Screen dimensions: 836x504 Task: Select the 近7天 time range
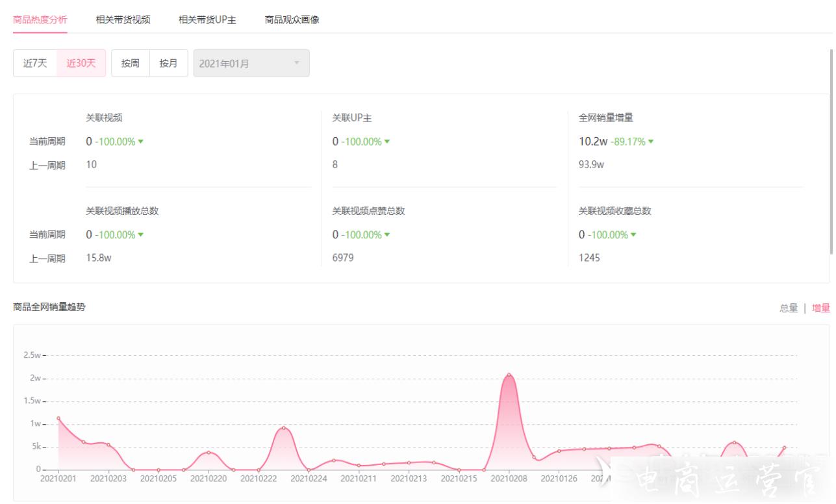35,63
